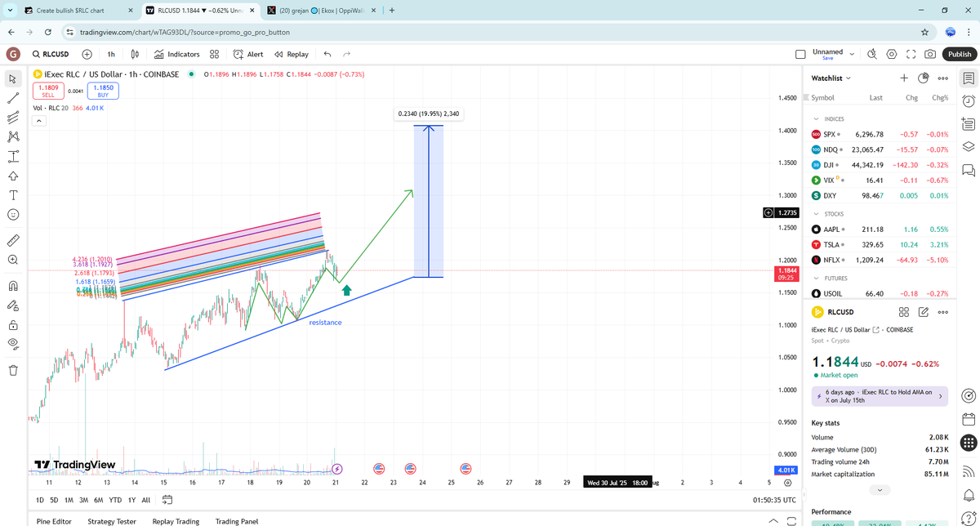Add a symbol to compare
980x526 pixels.
(87, 54)
